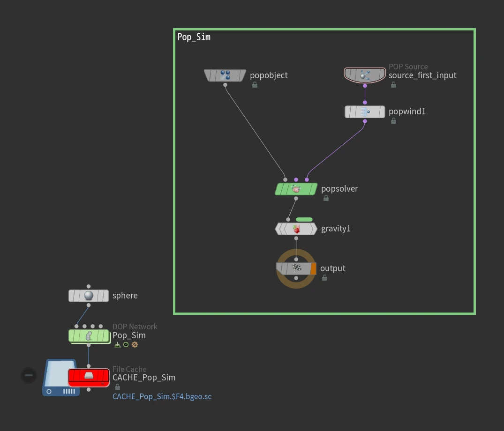This screenshot has width=504, height=431.
Task: Click the input connector above sphere node
Action: tap(89, 287)
